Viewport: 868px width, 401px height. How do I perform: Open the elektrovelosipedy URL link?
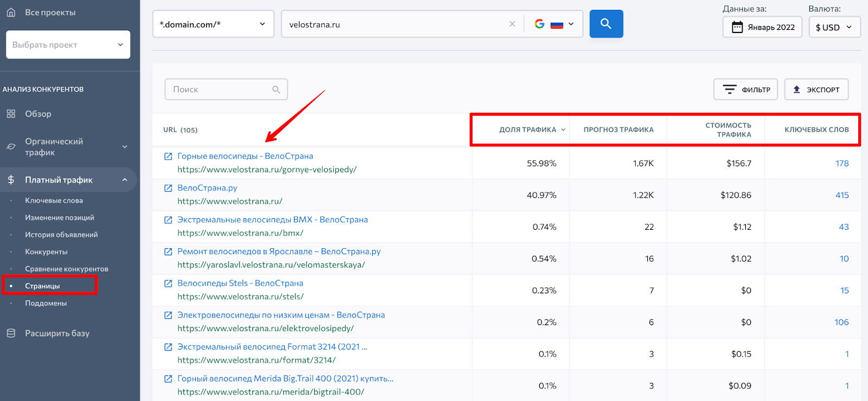265,328
